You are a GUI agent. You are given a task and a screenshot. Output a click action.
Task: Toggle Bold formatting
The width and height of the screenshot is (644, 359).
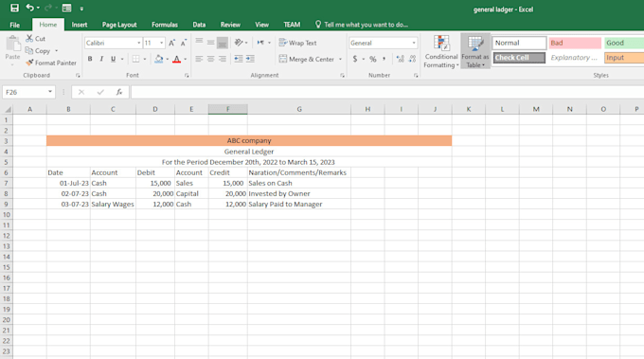tap(90, 59)
